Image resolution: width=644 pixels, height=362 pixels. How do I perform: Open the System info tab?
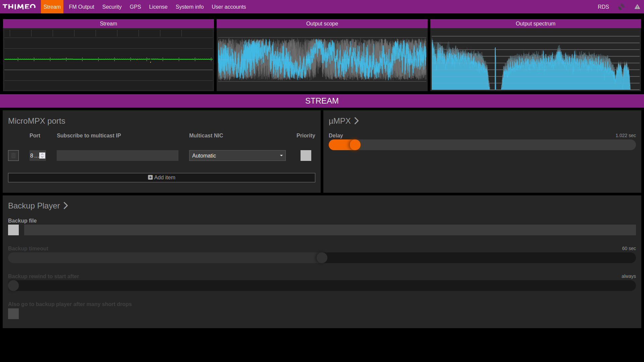(x=190, y=7)
